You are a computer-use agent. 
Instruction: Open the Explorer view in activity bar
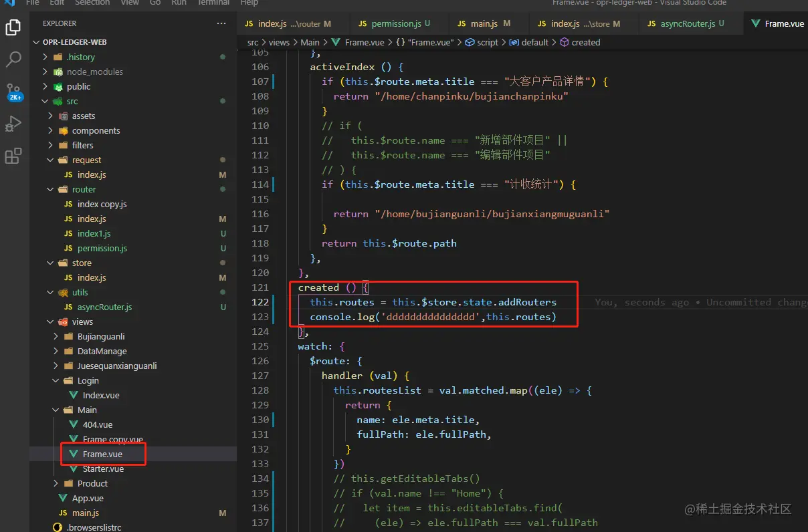click(x=13, y=27)
